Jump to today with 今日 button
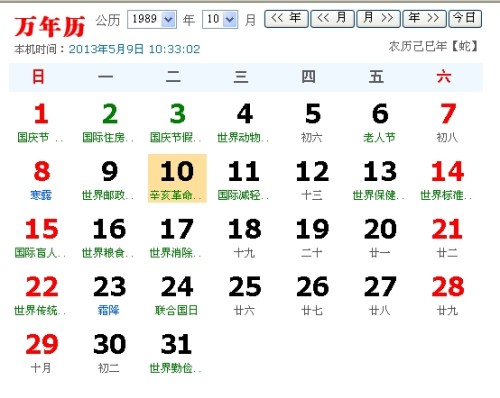The width and height of the screenshot is (500, 398). click(x=465, y=19)
